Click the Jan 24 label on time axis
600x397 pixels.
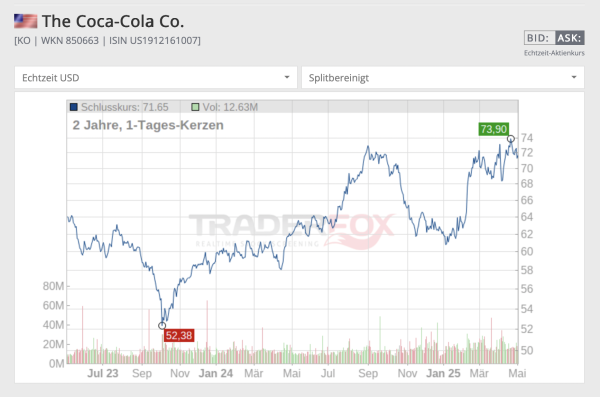216,373
